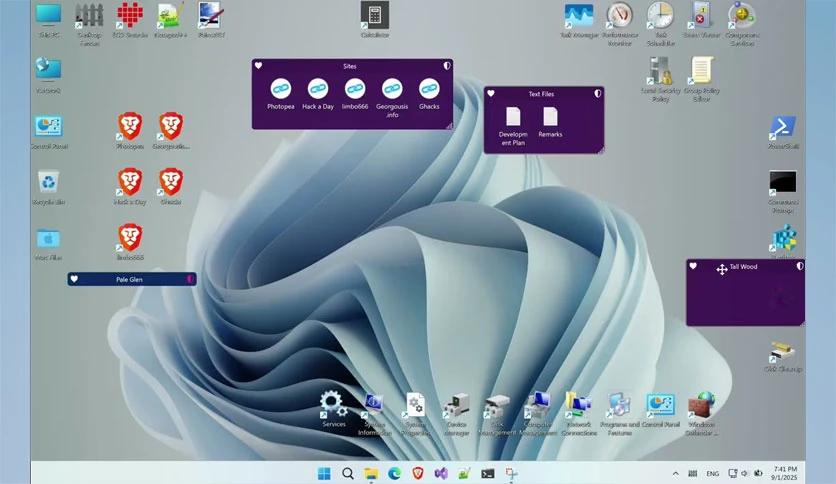Click the heart icon on the Sites fence

click(x=259, y=66)
